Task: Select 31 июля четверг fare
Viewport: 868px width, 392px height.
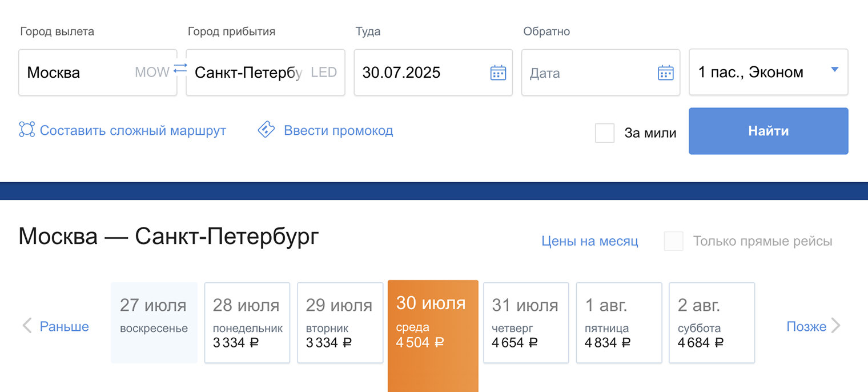Action: (526, 322)
